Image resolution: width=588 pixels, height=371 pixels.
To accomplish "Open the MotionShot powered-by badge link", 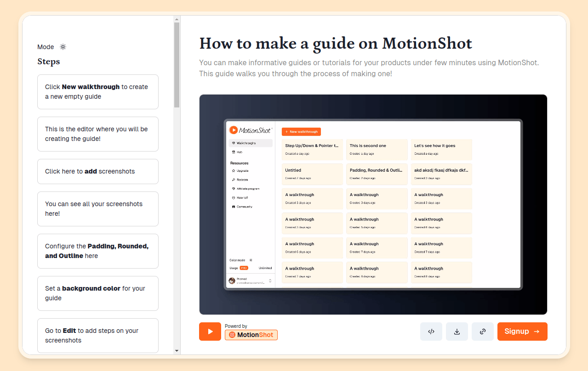I will coord(251,335).
